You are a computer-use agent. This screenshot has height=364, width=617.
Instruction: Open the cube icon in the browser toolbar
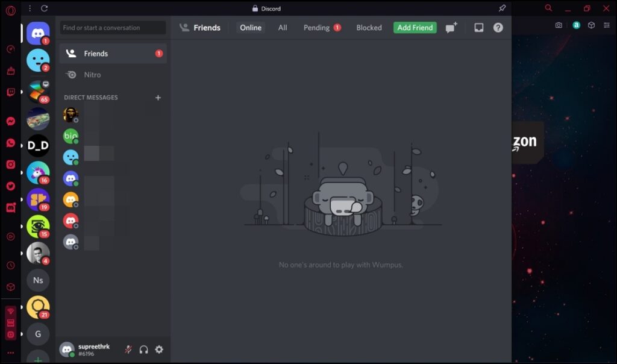tap(591, 25)
